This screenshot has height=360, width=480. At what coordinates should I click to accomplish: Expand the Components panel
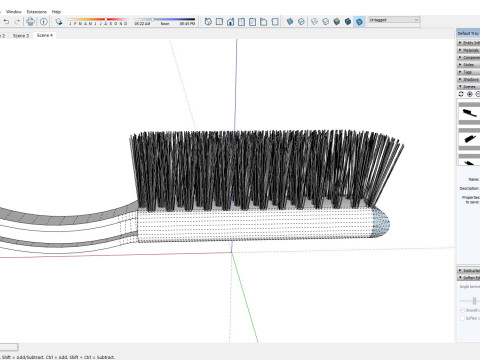[x=468, y=57]
